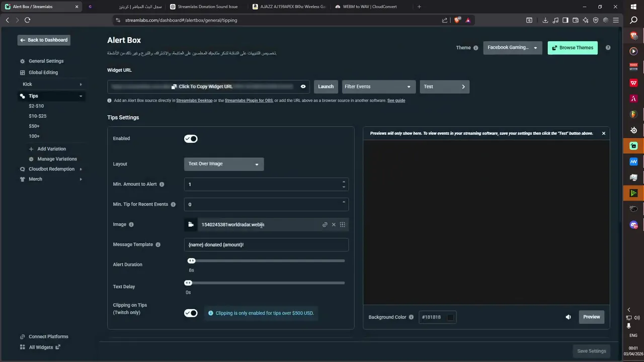The image size is (644, 362).
Task: Toggle widget URL visibility eye icon
Action: click(x=303, y=86)
